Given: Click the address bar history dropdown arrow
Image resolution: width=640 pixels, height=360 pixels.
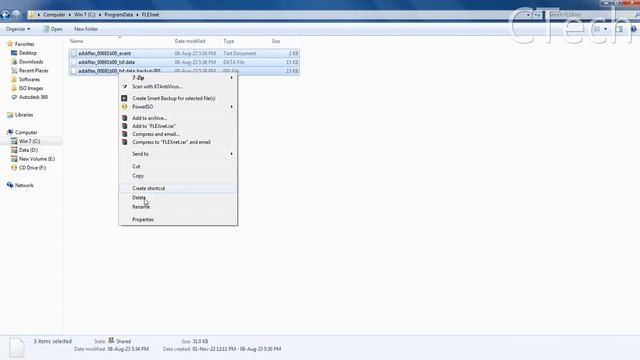Looking at the screenshot, I should (528, 15).
